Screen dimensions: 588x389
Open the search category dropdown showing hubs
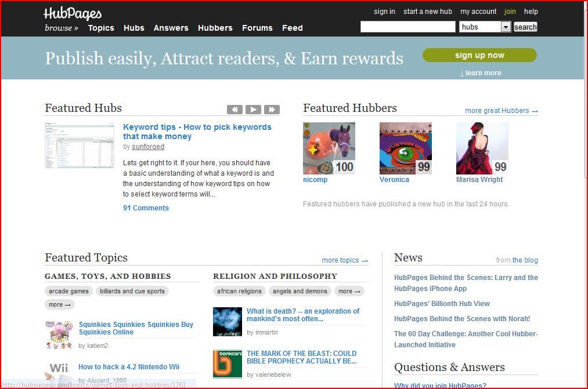coord(485,27)
